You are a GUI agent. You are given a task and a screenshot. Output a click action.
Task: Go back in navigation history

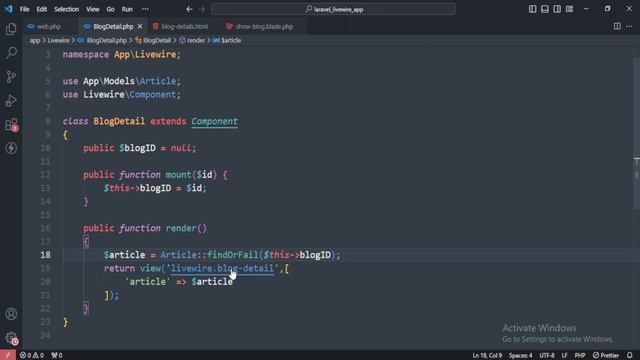[189, 9]
